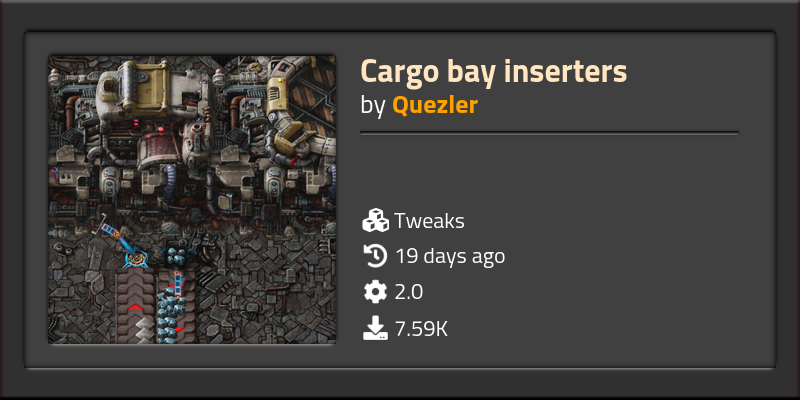Open the "Cargo bay inserters" mod title
Screen dimensions: 800x400
pyautogui.click(x=492, y=72)
